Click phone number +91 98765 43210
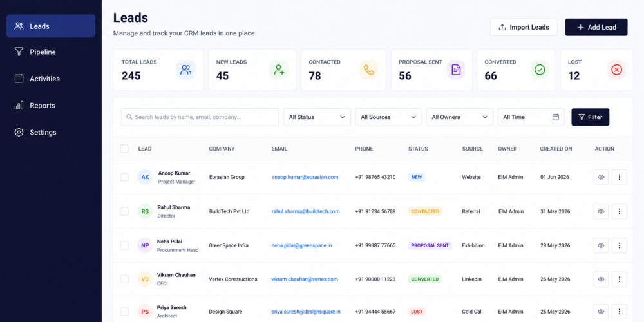The image size is (644, 322). tap(375, 177)
